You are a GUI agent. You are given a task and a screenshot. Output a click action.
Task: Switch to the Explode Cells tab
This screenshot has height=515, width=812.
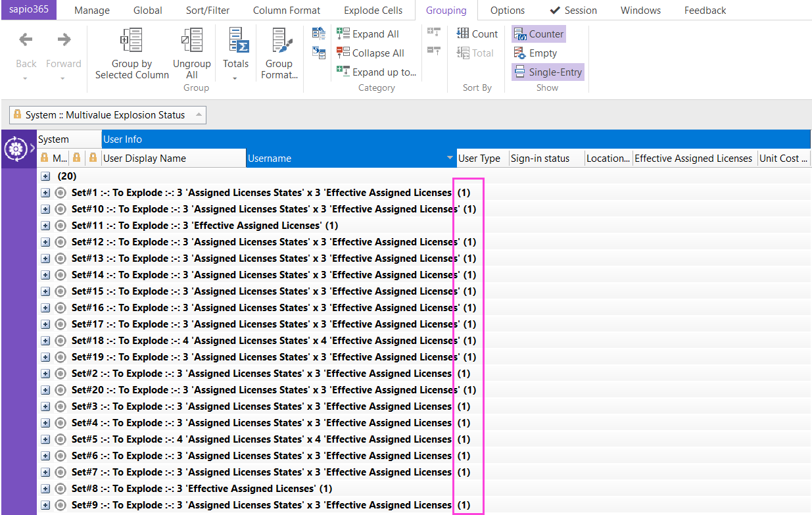pos(373,11)
